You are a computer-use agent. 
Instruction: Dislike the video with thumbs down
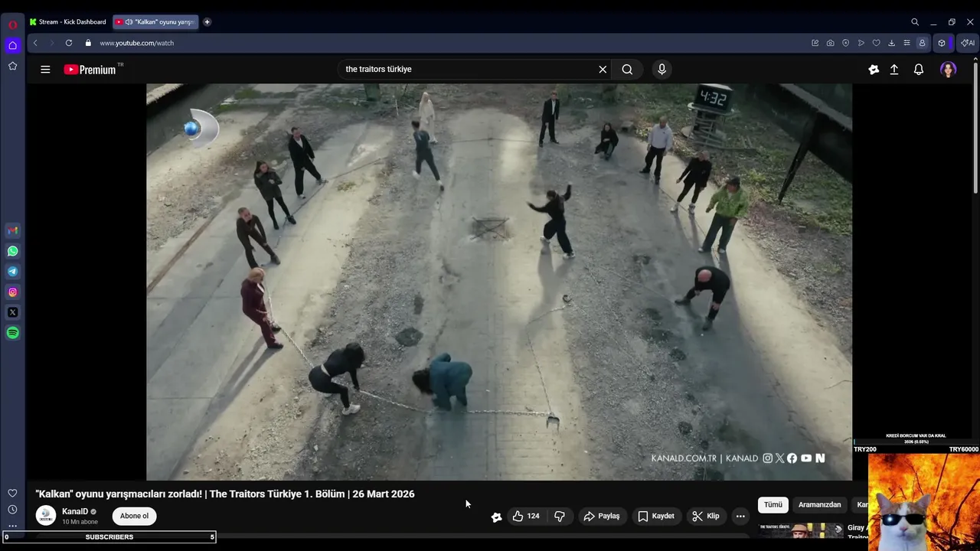560,517
